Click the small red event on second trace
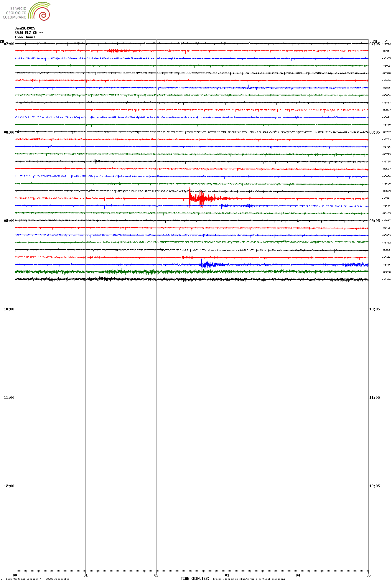 click(x=116, y=51)
